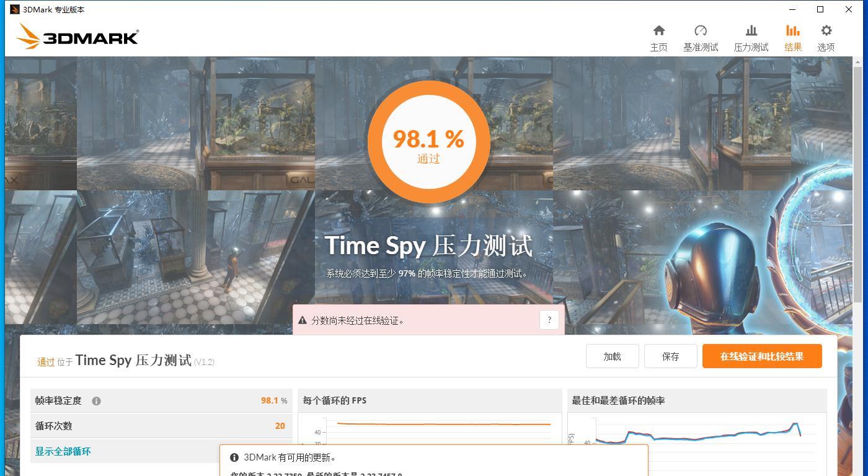Open the 选项 gear icon

tap(826, 30)
